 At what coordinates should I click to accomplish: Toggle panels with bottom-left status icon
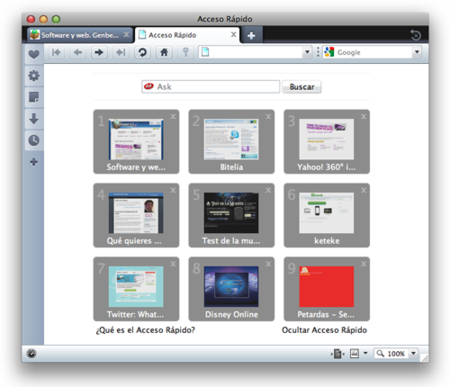click(x=31, y=353)
